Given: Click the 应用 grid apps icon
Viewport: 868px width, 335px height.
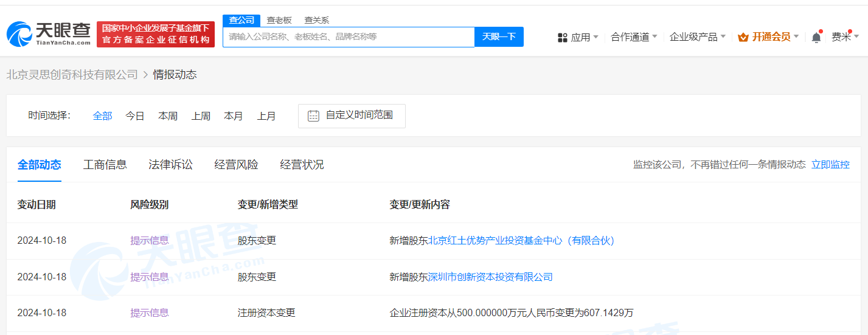Looking at the screenshot, I should (x=563, y=37).
